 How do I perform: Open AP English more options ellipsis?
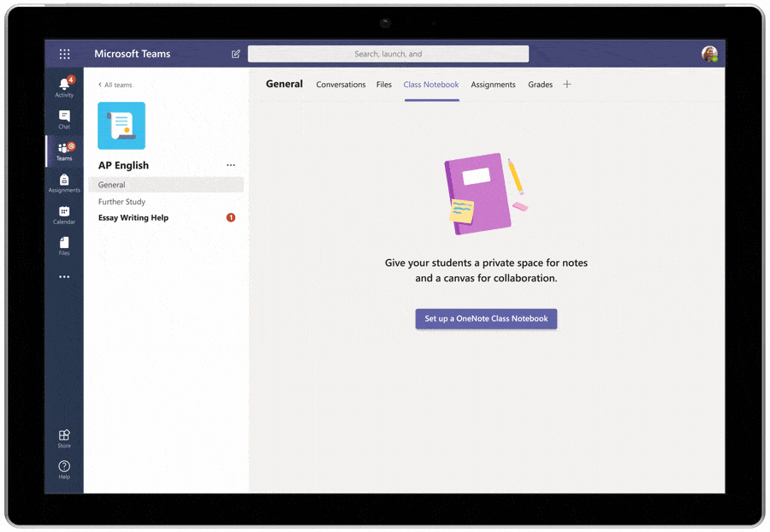click(231, 165)
